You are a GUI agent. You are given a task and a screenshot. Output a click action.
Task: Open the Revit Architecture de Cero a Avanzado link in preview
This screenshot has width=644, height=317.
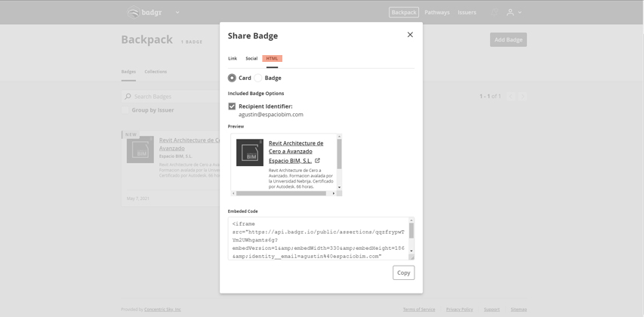296,147
